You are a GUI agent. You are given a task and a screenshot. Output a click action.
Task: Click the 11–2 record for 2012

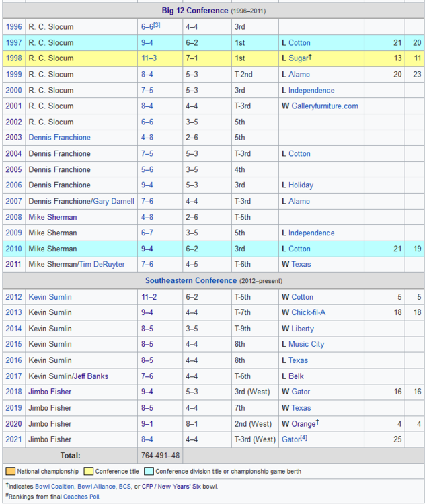coord(149,297)
